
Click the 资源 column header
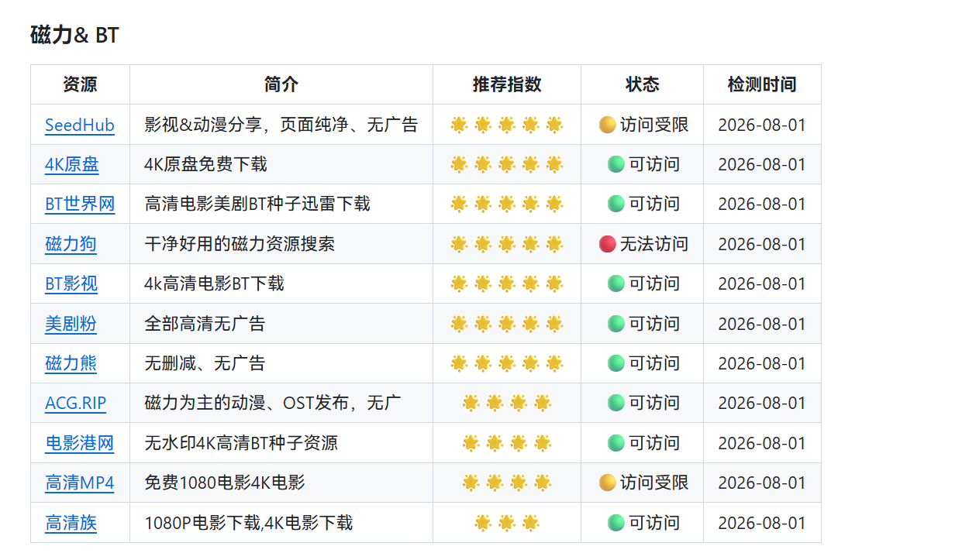pyautogui.click(x=80, y=84)
